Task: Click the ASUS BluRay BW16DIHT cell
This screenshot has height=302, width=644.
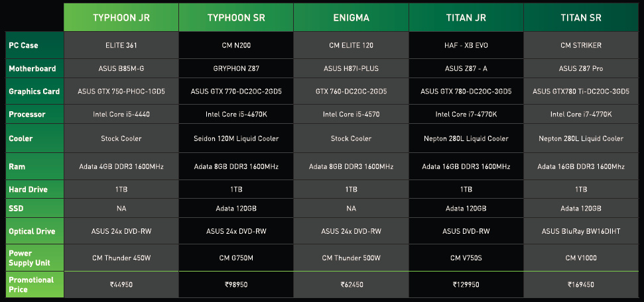Action: pos(581,231)
